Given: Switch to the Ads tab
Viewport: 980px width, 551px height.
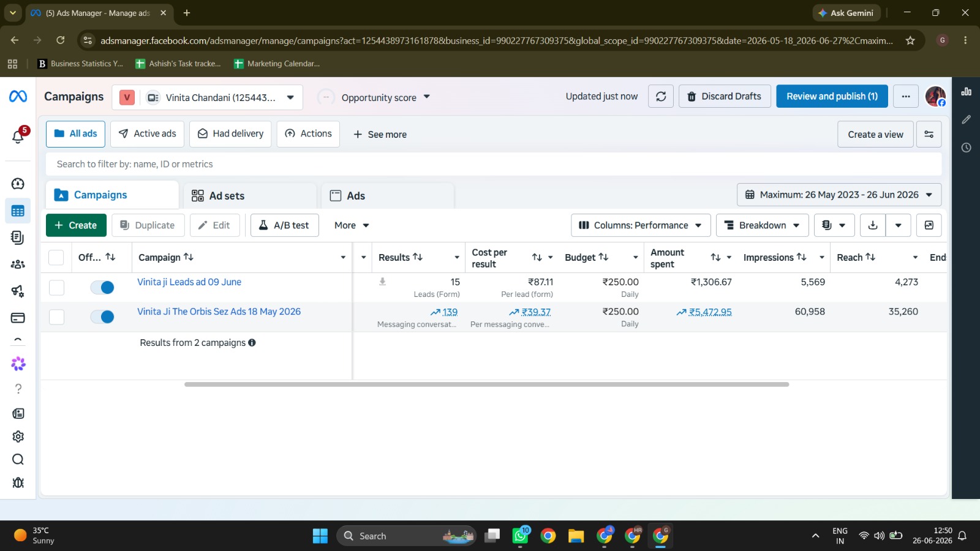Looking at the screenshot, I should tap(388, 196).
